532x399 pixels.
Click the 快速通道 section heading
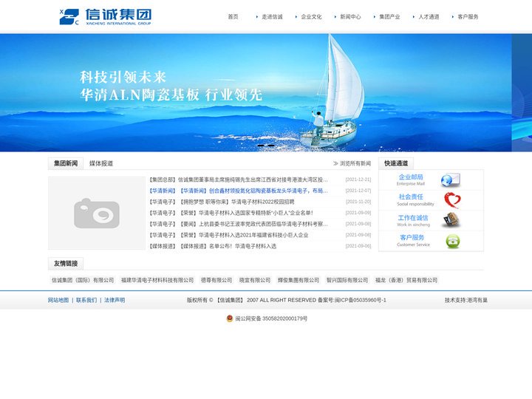[396, 163]
